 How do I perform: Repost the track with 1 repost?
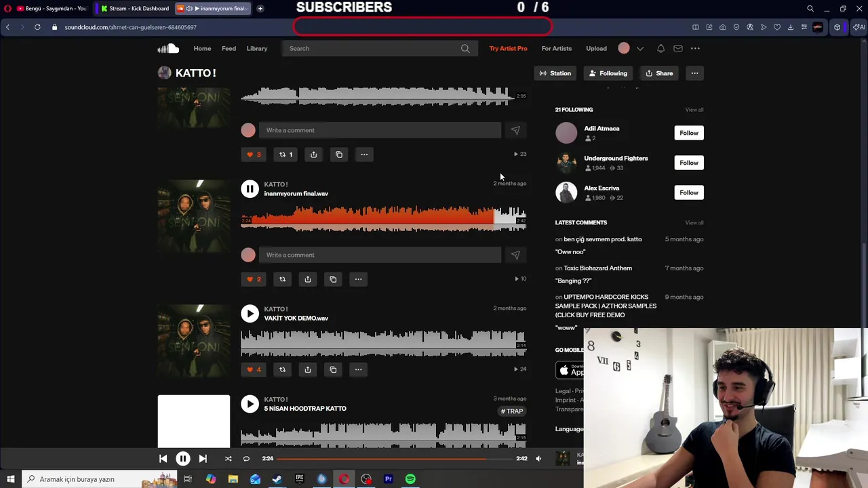(285, 155)
